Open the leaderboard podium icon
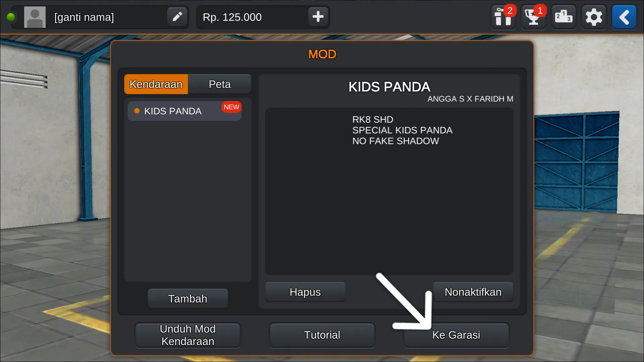This screenshot has width=644, height=362. point(563,17)
